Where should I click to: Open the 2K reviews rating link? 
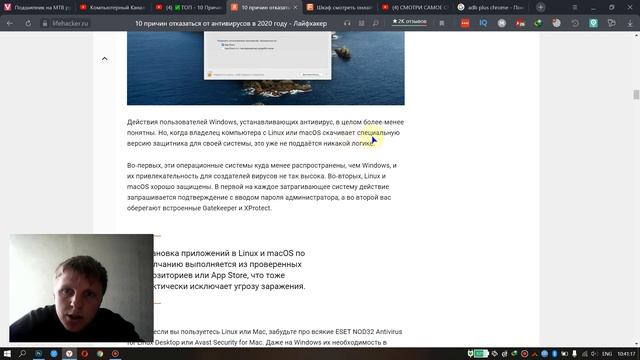[x=409, y=22]
